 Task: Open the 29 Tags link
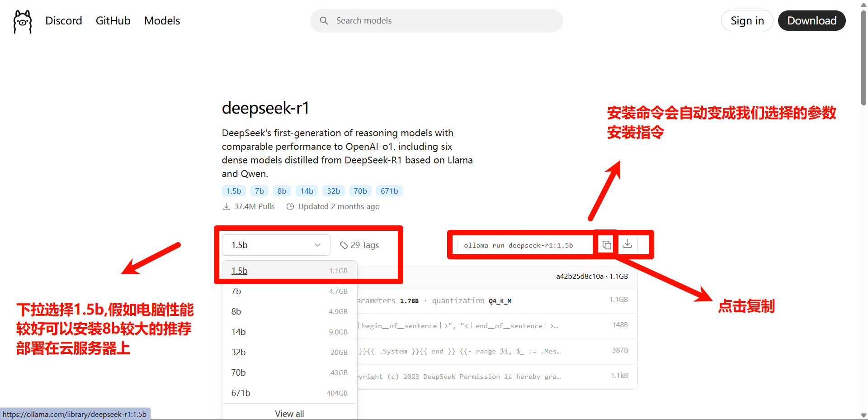click(x=360, y=245)
